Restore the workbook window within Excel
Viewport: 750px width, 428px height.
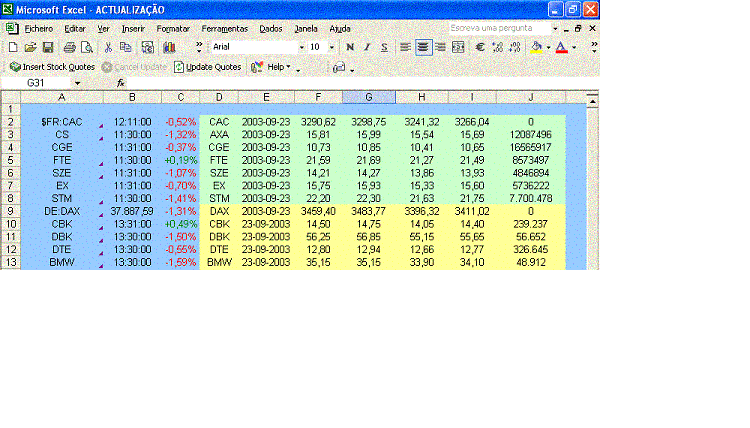click(578, 29)
